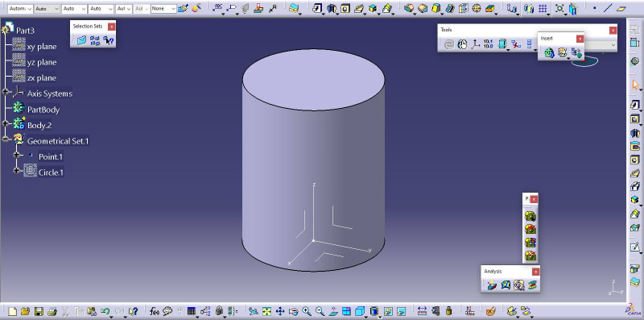Expand the Axis Systems tree node
Viewport: 644px width, 320px height.
click(x=5, y=92)
